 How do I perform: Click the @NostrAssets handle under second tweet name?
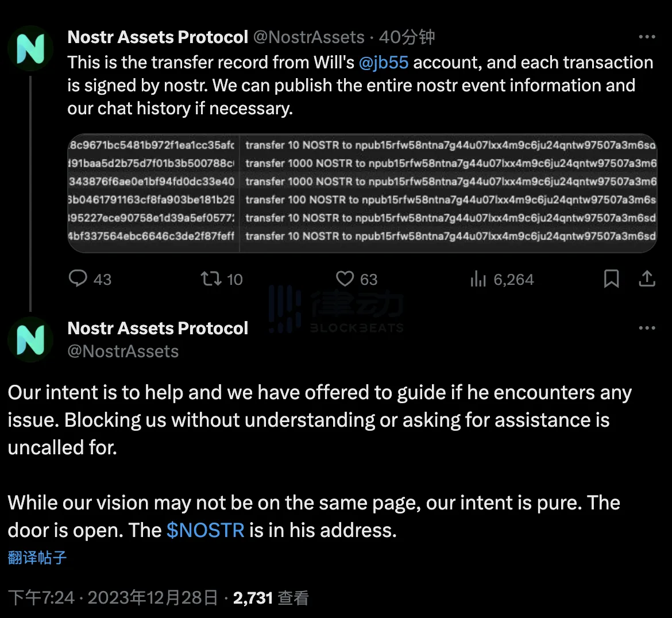click(x=123, y=351)
